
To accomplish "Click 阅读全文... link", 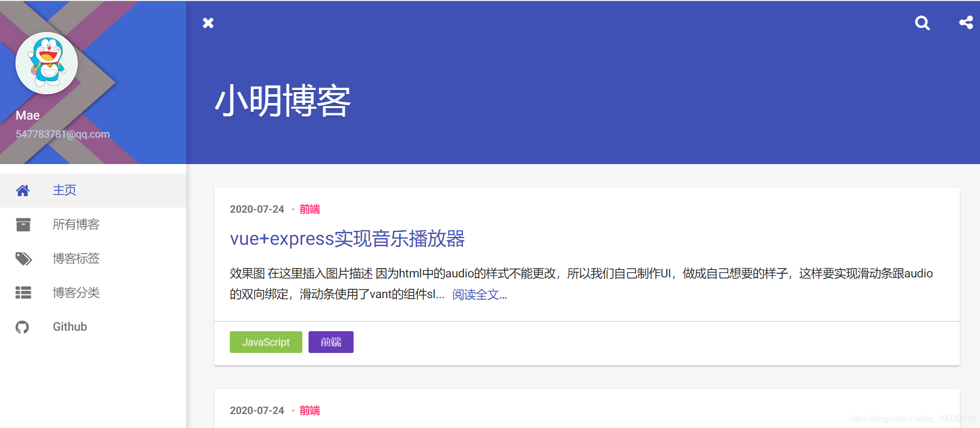I will [x=479, y=294].
